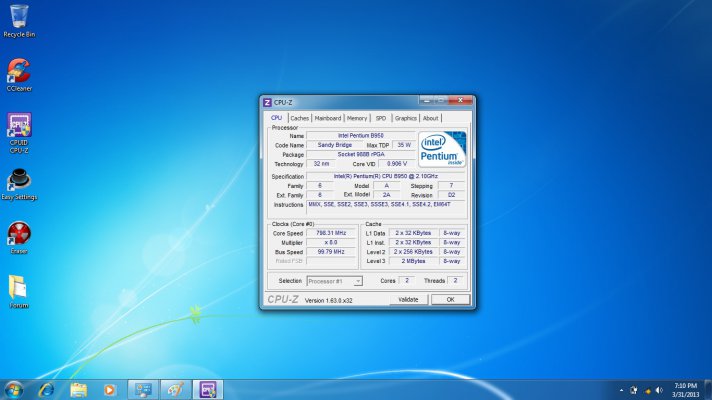Click the Bus Speed value

[x=331, y=252]
